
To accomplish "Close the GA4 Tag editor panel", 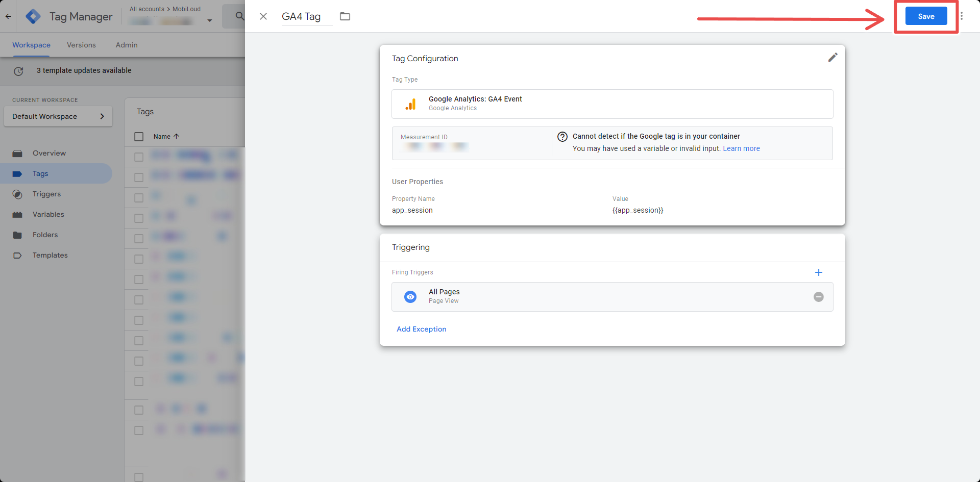I will click(x=263, y=16).
